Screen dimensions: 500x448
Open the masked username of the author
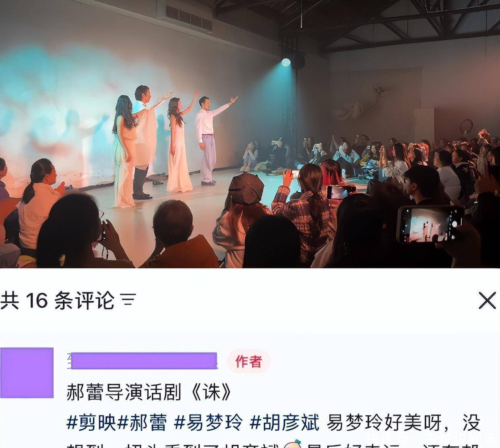pyautogui.click(x=142, y=361)
